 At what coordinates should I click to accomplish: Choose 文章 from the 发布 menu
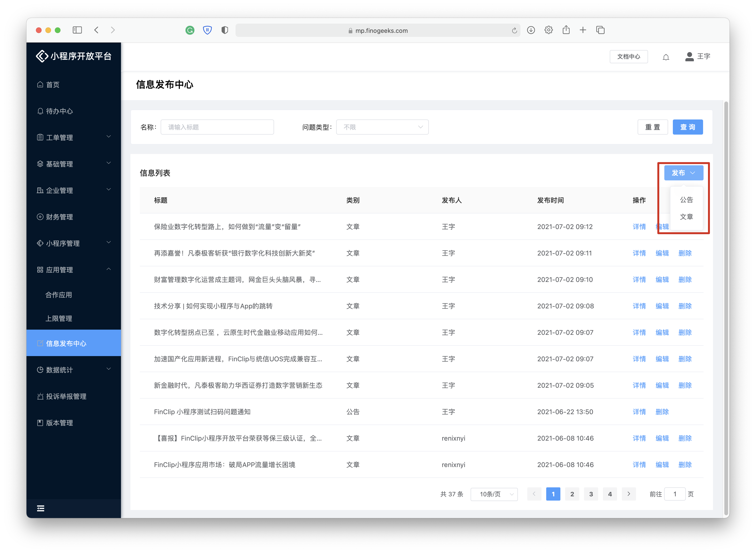(x=686, y=217)
